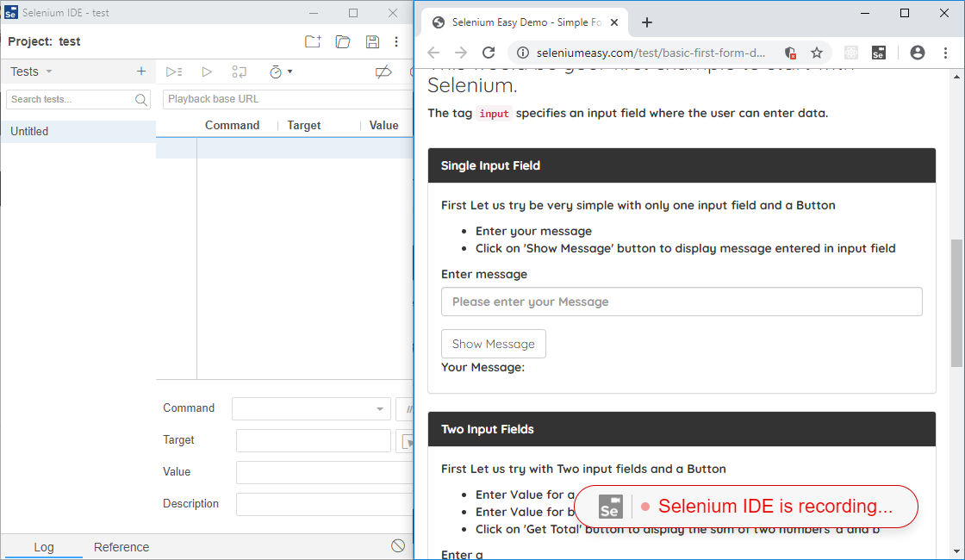The image size is (965, 560).
Task: Switch to the Reference tab
Action: coord(121,546)
